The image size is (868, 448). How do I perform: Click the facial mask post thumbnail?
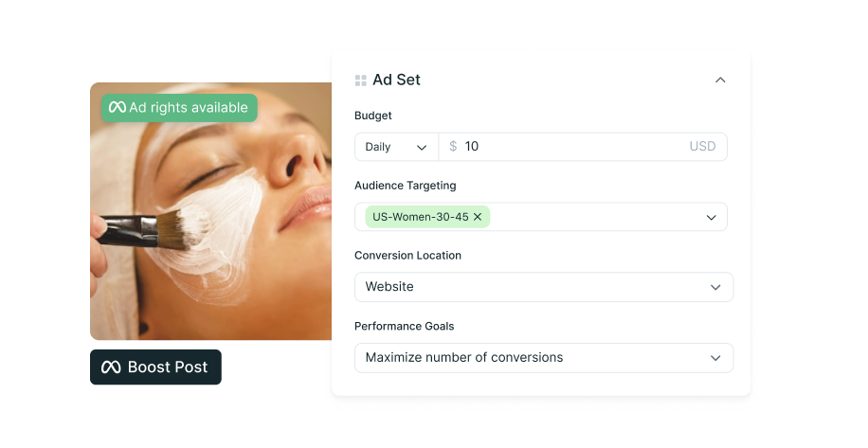(211, 211)
